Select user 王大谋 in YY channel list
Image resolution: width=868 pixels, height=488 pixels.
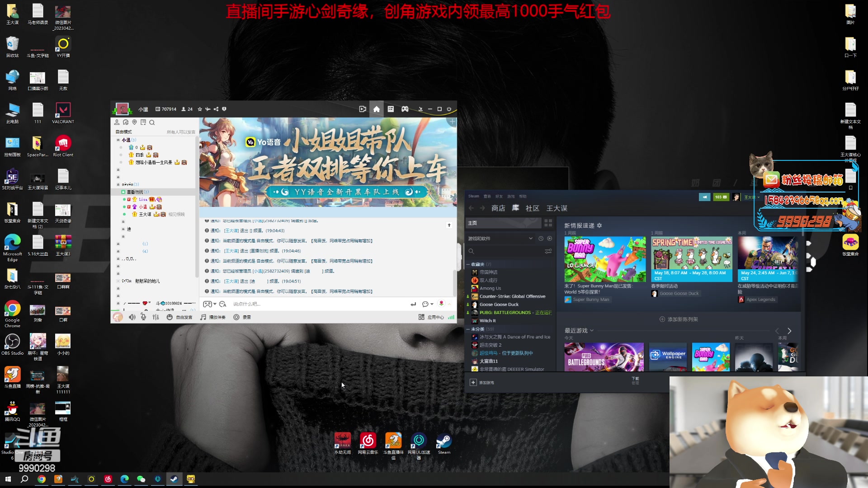(x=145, y=214)
